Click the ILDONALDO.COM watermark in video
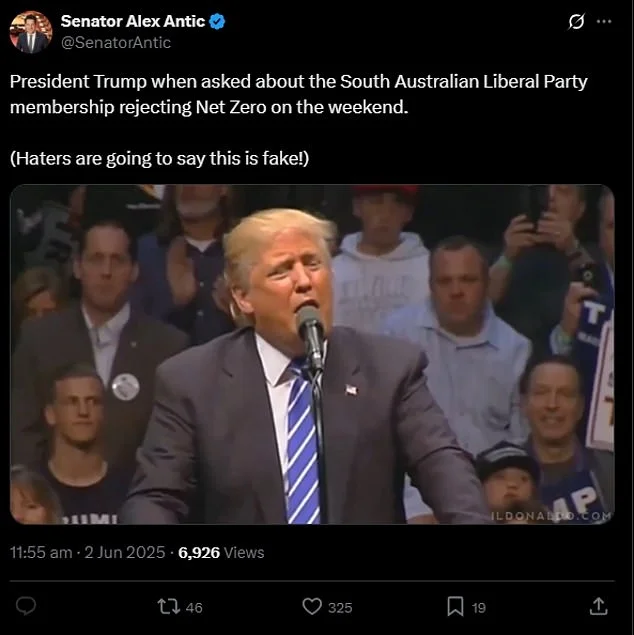 (551, 516)
